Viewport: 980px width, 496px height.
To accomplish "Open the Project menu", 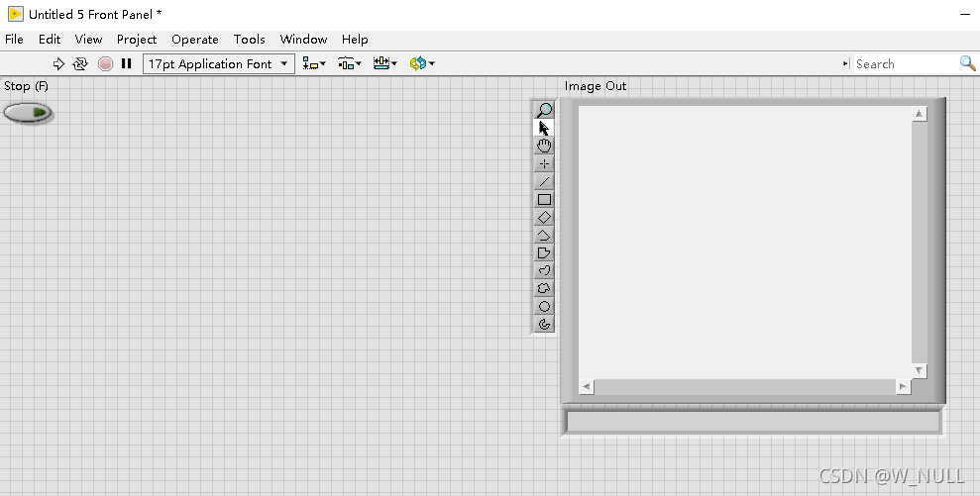I will (x=137, y=40).
